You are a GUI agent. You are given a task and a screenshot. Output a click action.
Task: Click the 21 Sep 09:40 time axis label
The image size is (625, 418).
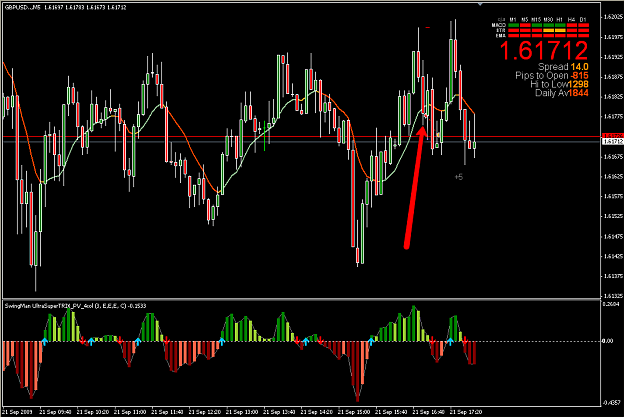[x=56, y=412]
